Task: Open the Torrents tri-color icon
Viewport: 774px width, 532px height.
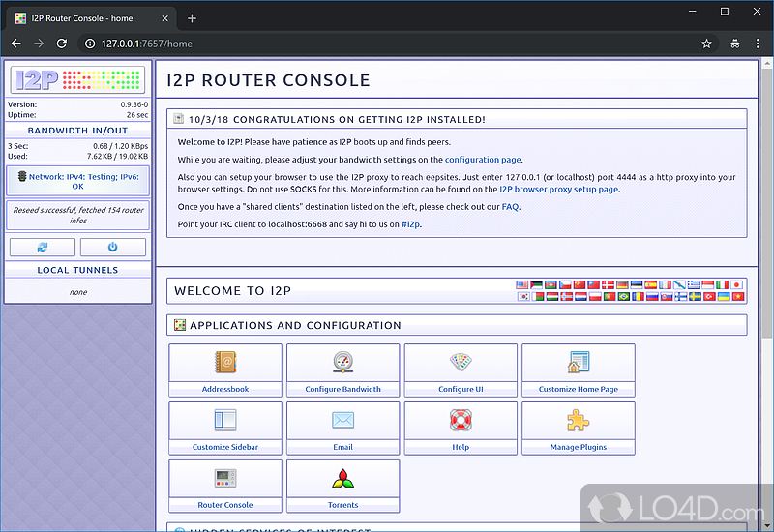Action: (343, 478)
